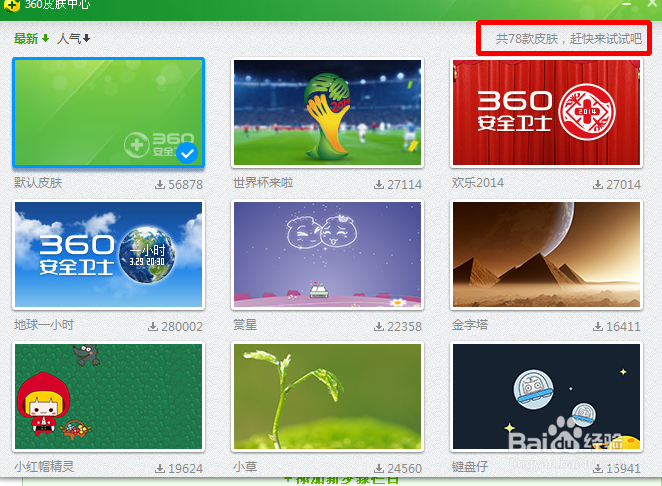Click the 世界杯来啦 label text
This screenshot has height=486, width=662.
click(x=263, y=183)
